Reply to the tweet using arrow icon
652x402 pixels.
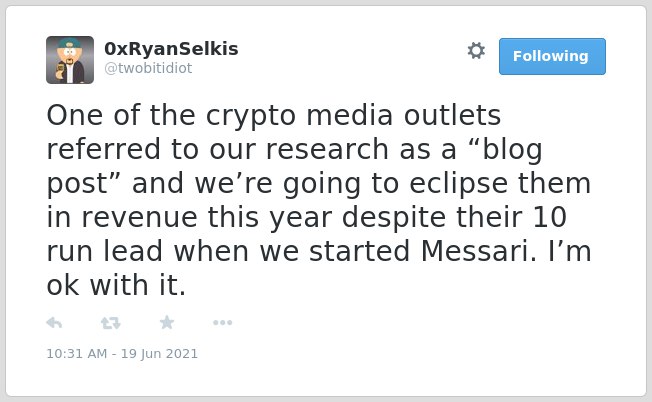click(54, 323)
